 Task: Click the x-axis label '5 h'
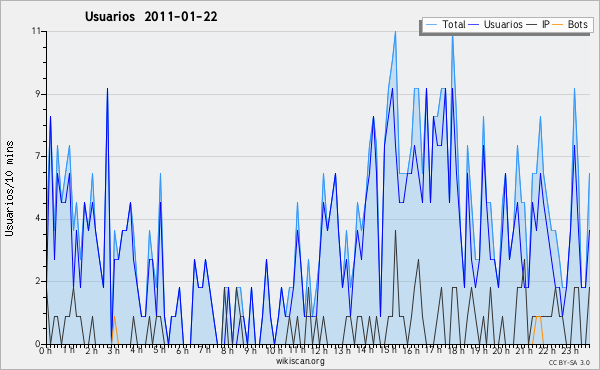click(x=159, y=350)
